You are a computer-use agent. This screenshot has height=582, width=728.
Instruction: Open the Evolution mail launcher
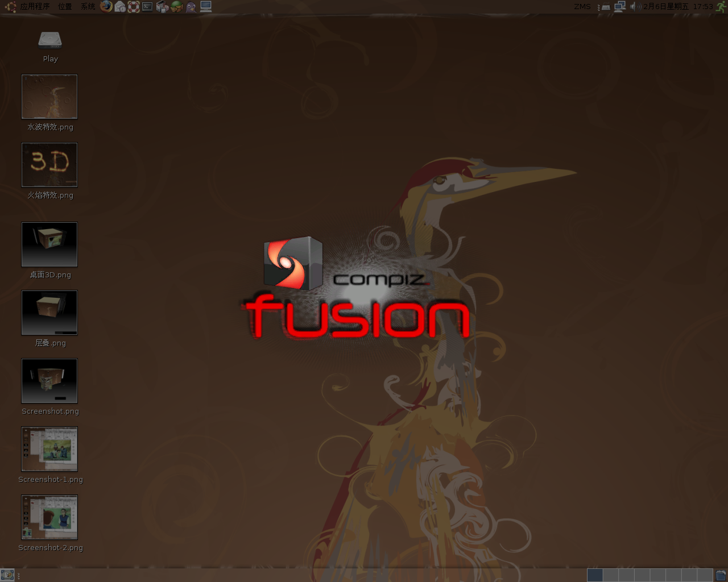120,7
